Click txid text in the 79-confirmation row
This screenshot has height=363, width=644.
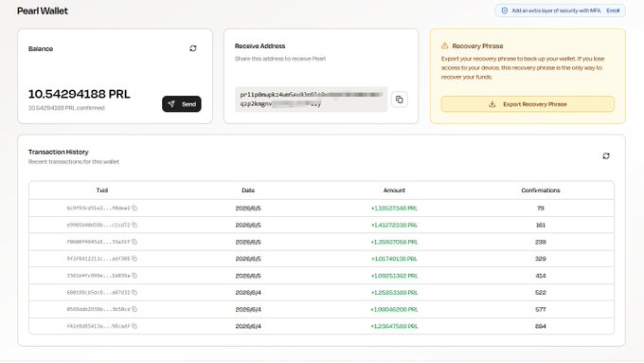tap(98, 208)
